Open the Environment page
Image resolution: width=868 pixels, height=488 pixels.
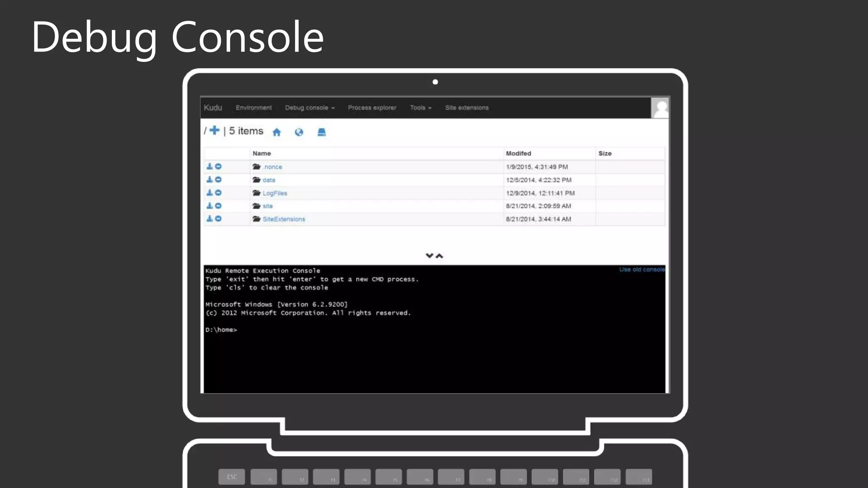coord(254,108)
